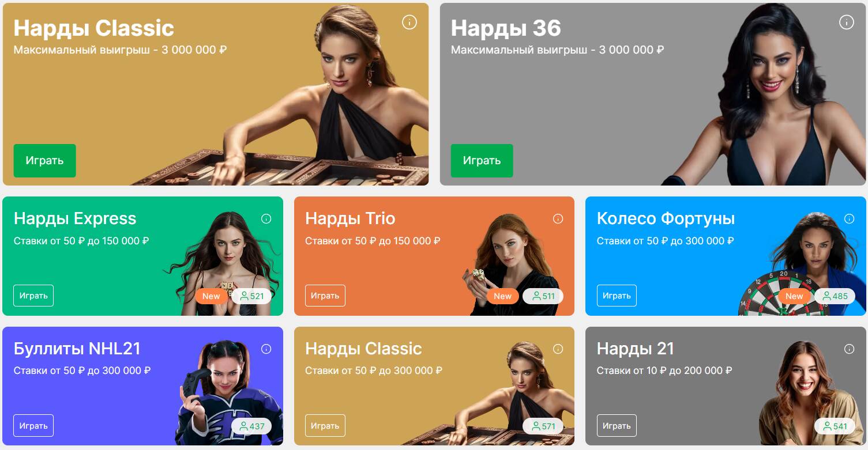868x450 pixels.
Task: Click green Играть button on Нарды Classic banner
Action: 44,161
